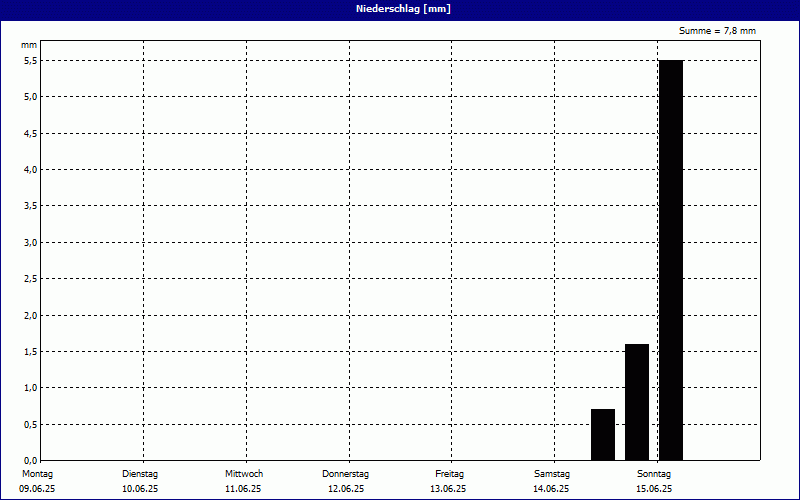
Task: Click the 4,0 y-axis value
Action: (x=31, y=169)
